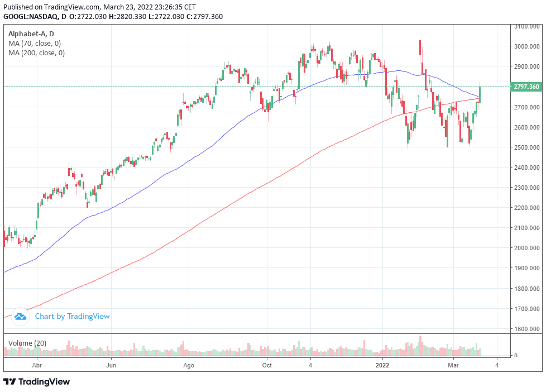Click the Published on TradingView.com header line
546x392 pixels.
click(x=99, y=7)
